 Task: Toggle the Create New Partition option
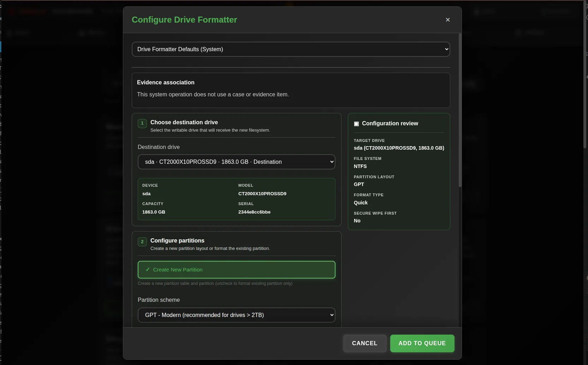pos(236,270)
